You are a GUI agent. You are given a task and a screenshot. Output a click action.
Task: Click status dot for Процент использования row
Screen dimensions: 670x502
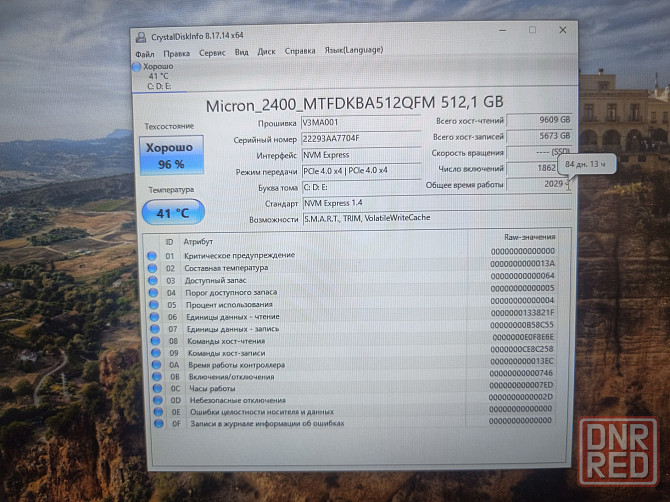tap(154, 305)
